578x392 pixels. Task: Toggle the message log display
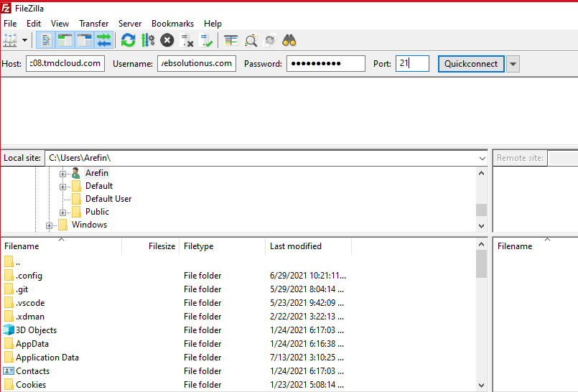point(45,40)
